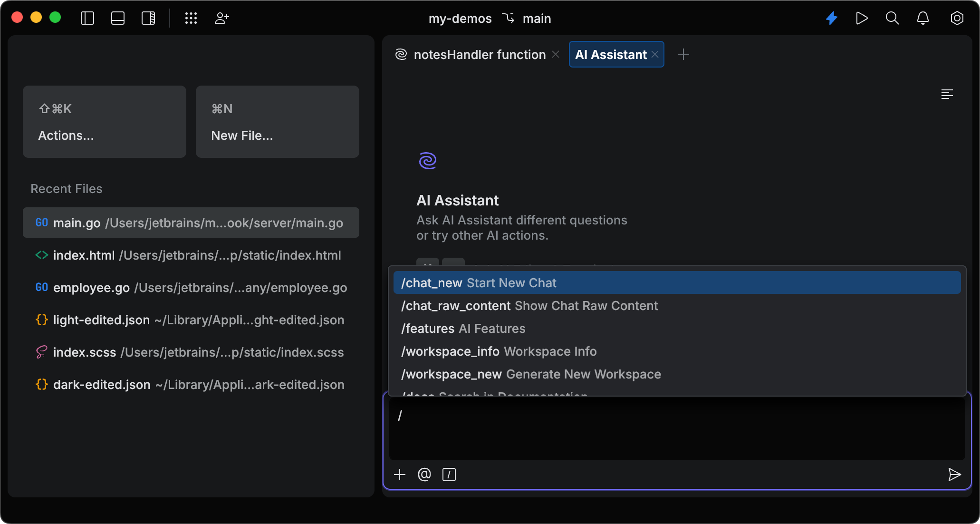Open Fleet settings with the gear icon
The image size is (980, 524).
tap(957, 18)
